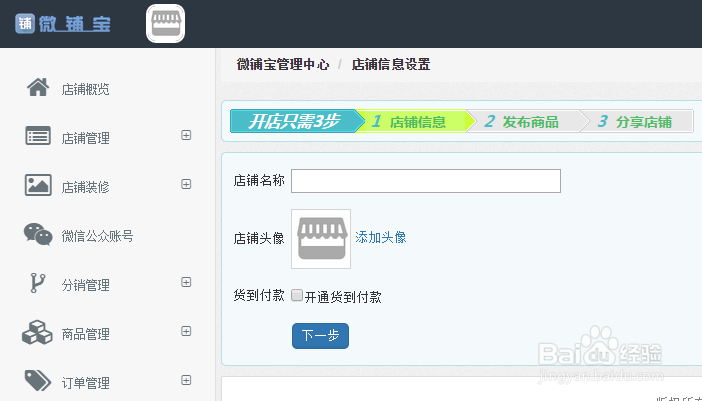
Task: Expand the 店铺装修 submenu
Action: coord(186,184)
